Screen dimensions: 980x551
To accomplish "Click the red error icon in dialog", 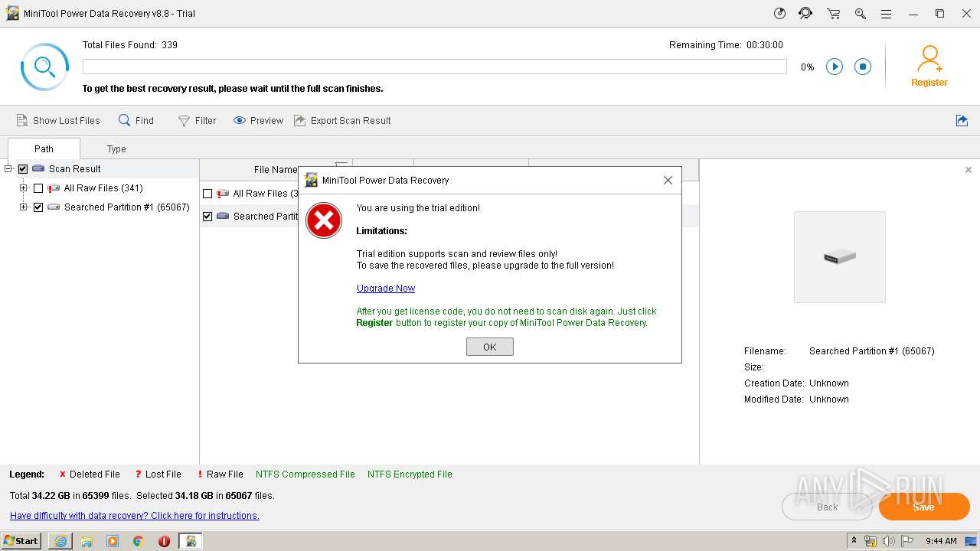I will [x=324, y=220].
